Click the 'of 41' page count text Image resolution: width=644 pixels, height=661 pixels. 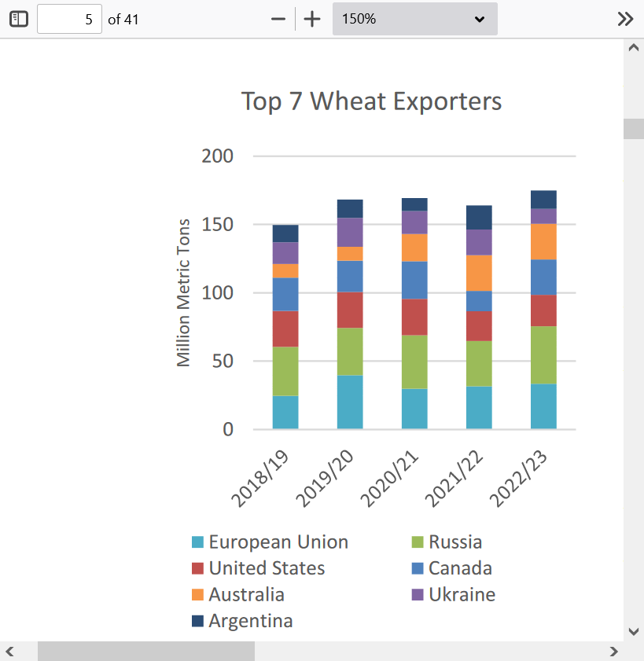click(x=123, y=20)
